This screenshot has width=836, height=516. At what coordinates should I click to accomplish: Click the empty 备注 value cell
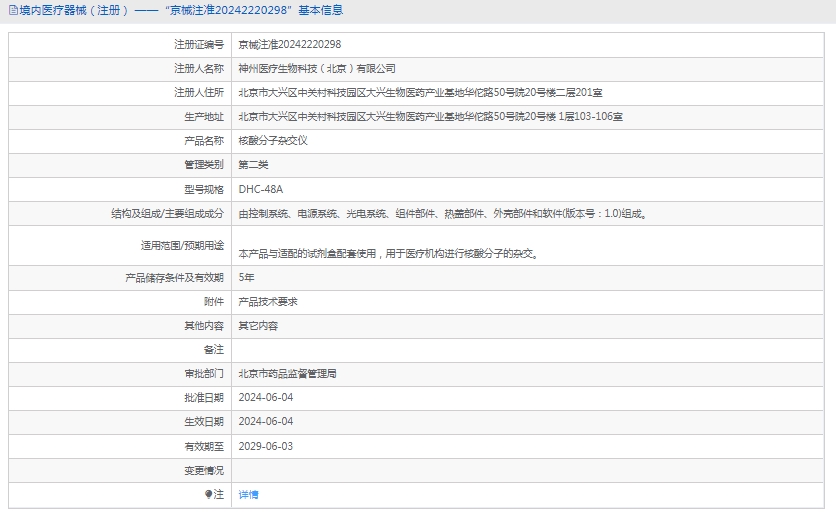(530, 350)
